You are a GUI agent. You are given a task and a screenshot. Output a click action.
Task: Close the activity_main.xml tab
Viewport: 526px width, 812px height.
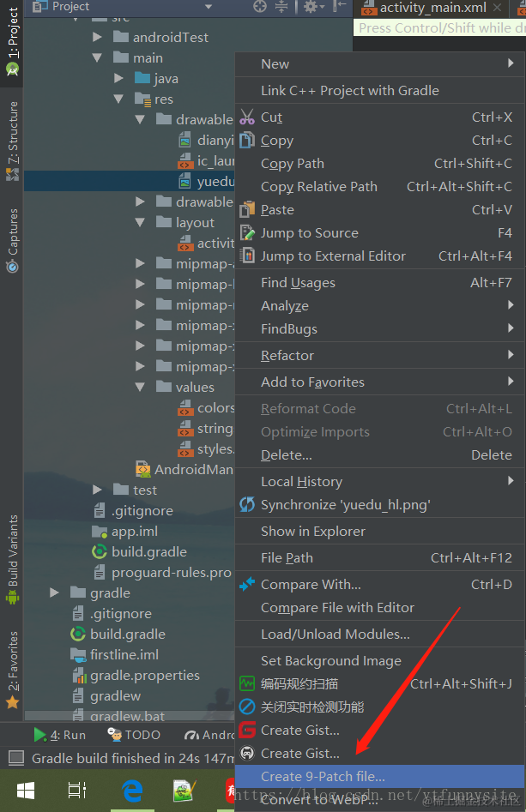tap(497, 7)
